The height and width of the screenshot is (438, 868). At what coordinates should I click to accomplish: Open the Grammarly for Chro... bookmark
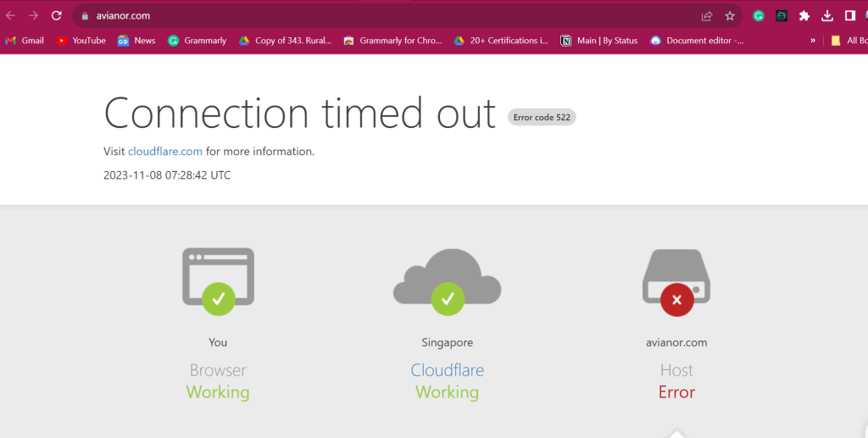(x=393, y=41)
